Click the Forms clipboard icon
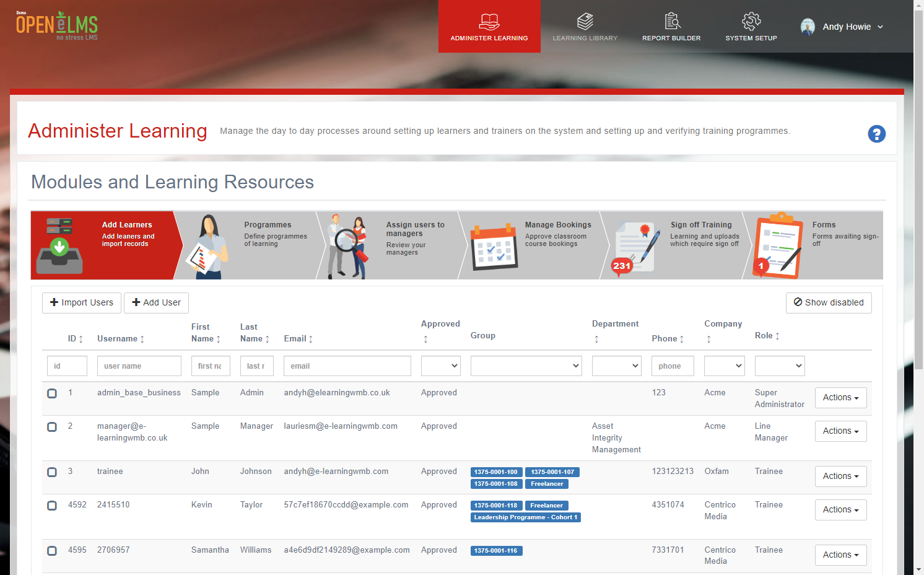Viewport: 924px width, 575px height. [778, 246]
